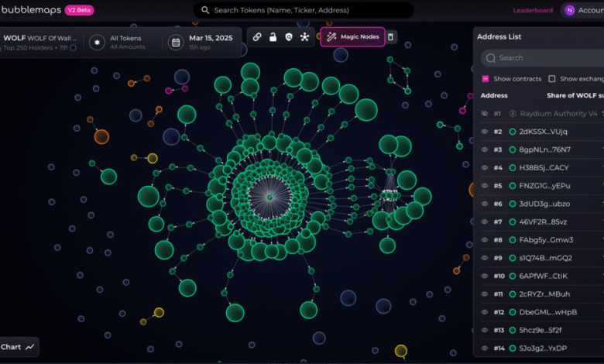
Task: Hide address #3 8gpNLn...76N7
Action: [485, 149]
